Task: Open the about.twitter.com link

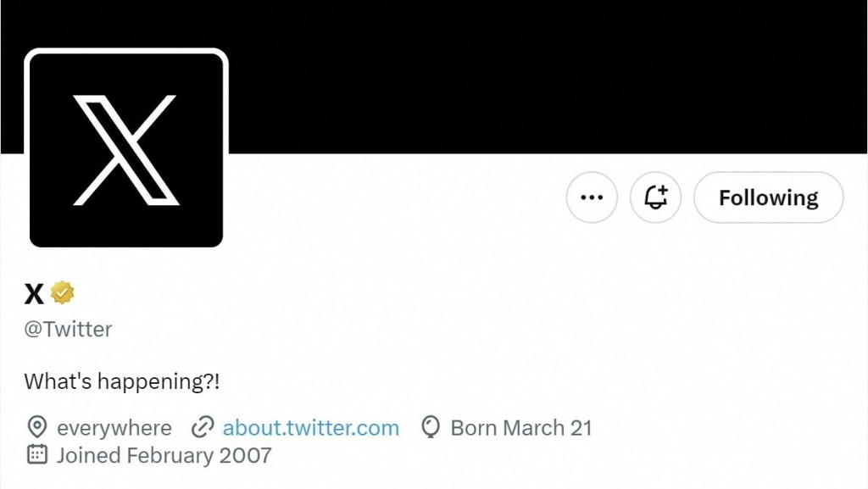Action: (310, 428)
